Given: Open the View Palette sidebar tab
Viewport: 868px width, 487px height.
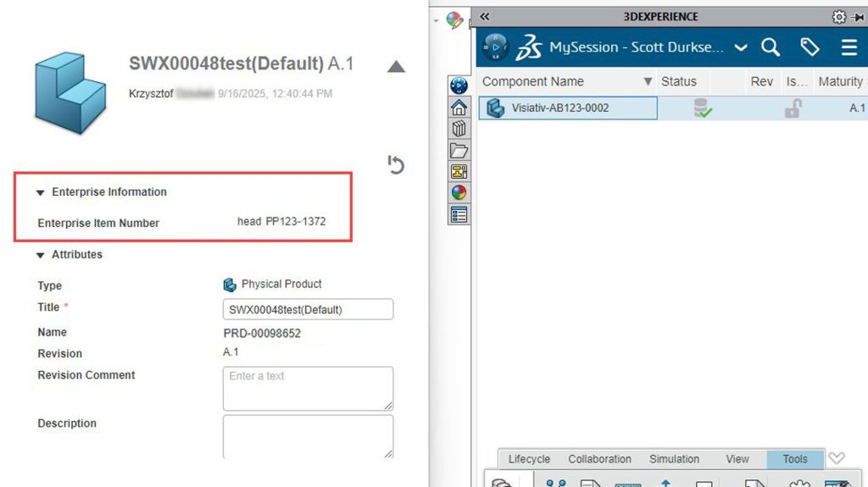Looking at the screenshot, I should click(459, 172).
